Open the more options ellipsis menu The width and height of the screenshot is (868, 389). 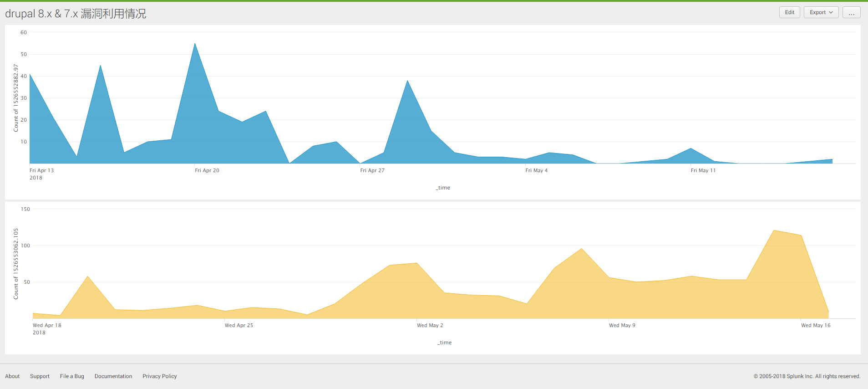(851, 12)
